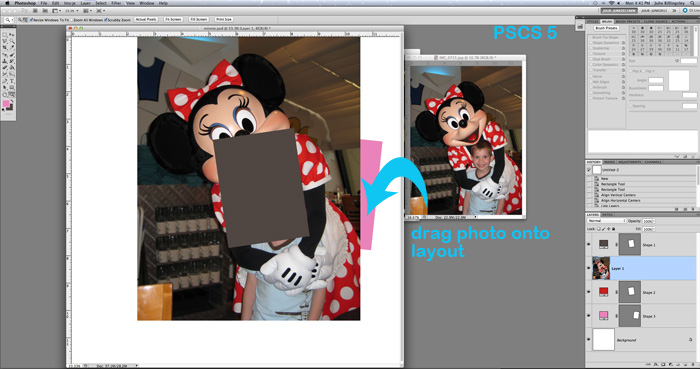Pick the Zoom tool in the toolbox

point(12,94)
